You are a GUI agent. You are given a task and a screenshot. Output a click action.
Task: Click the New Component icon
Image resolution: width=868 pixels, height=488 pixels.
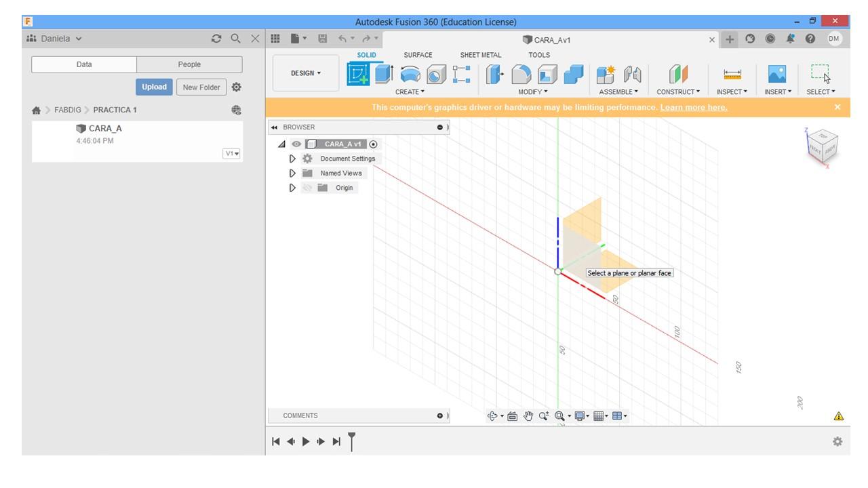point(606,75)
